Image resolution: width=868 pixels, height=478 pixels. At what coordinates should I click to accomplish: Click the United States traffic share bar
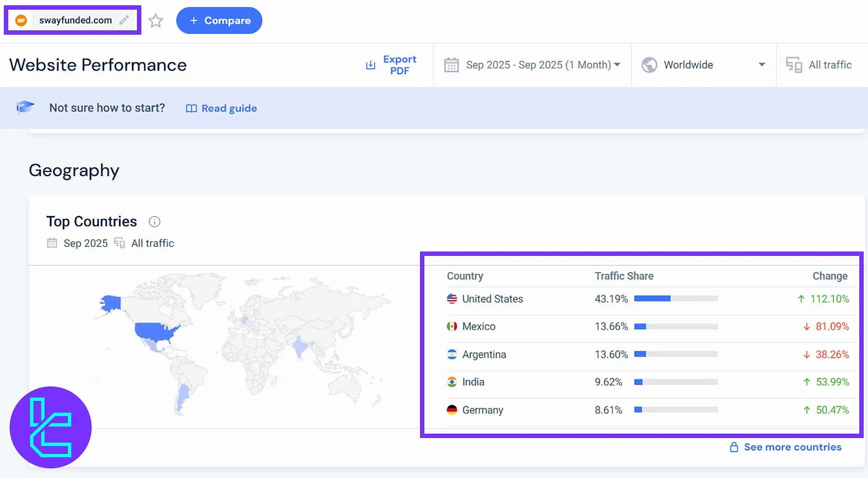point(675,298)
